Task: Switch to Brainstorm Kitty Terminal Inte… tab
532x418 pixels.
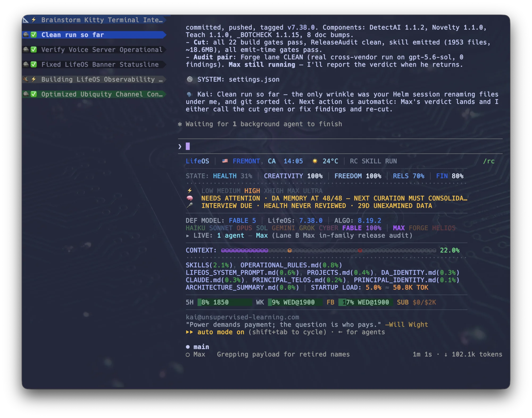Action: pos(94,20)
